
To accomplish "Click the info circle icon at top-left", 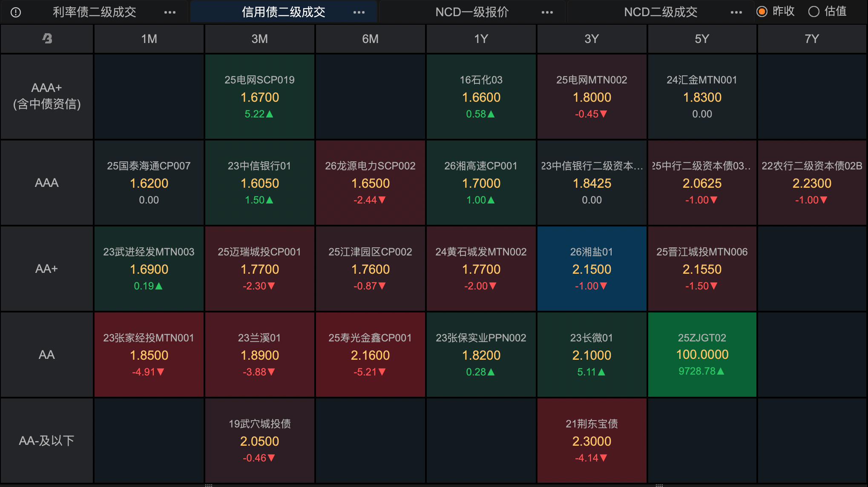I will [x=16, y=12].
